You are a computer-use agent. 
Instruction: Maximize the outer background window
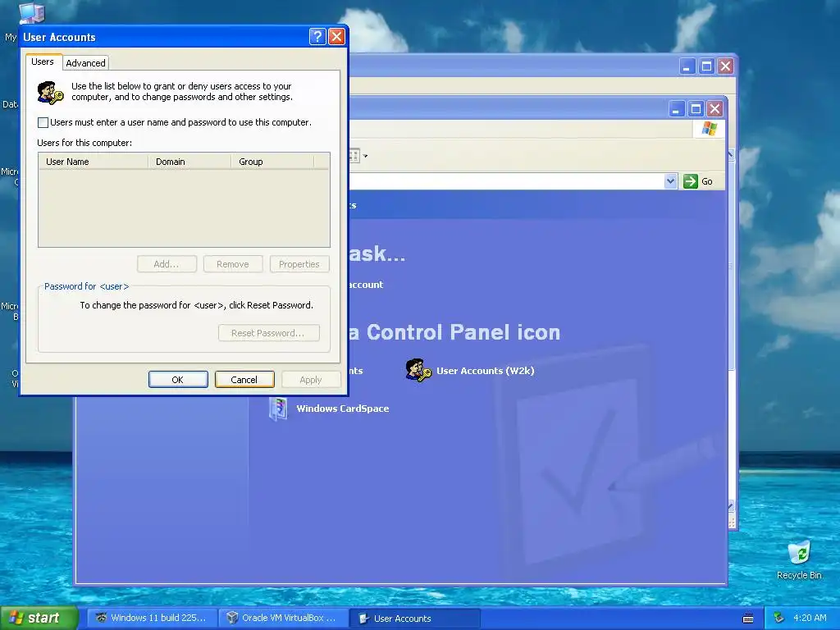pyautogui.click(x=706, y=66)
